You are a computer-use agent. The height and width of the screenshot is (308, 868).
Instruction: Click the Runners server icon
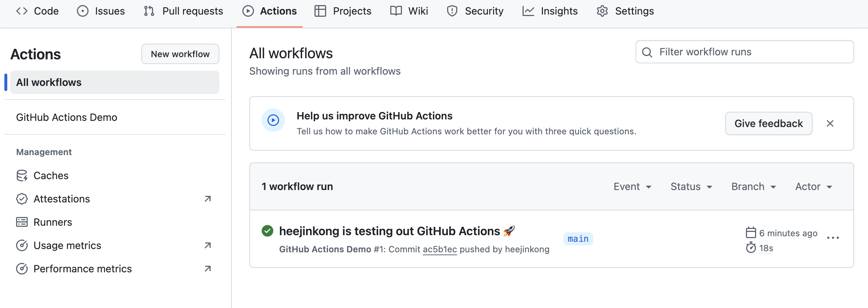pos(22,222)
